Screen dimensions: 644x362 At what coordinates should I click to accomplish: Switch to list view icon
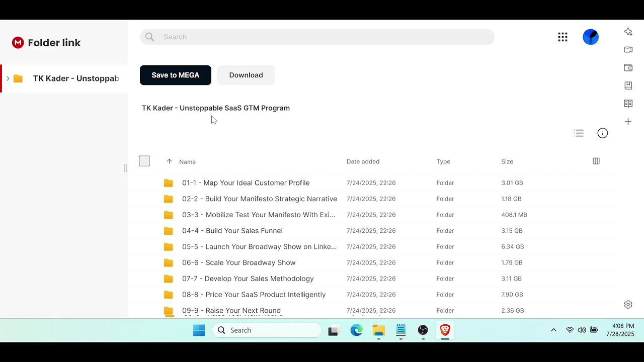579,133
